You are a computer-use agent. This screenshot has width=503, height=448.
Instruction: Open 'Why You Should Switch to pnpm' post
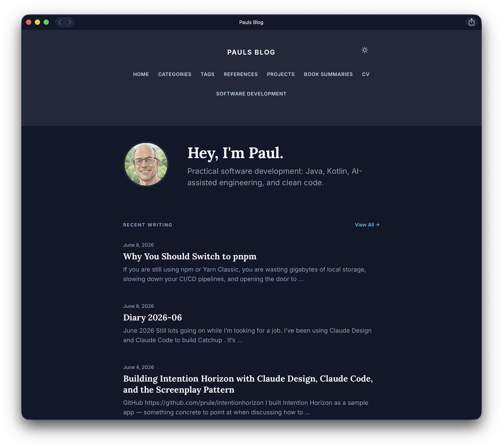(190, 256)
